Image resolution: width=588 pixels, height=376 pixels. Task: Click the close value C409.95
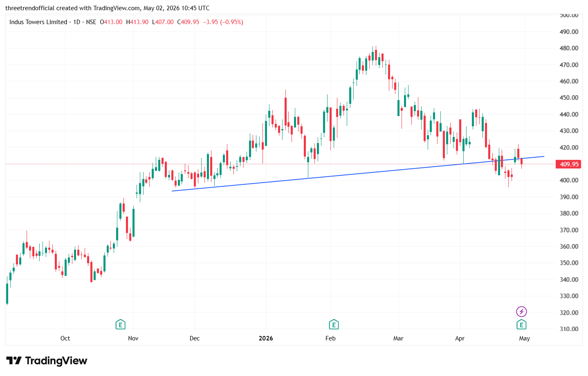pos(188,22)
